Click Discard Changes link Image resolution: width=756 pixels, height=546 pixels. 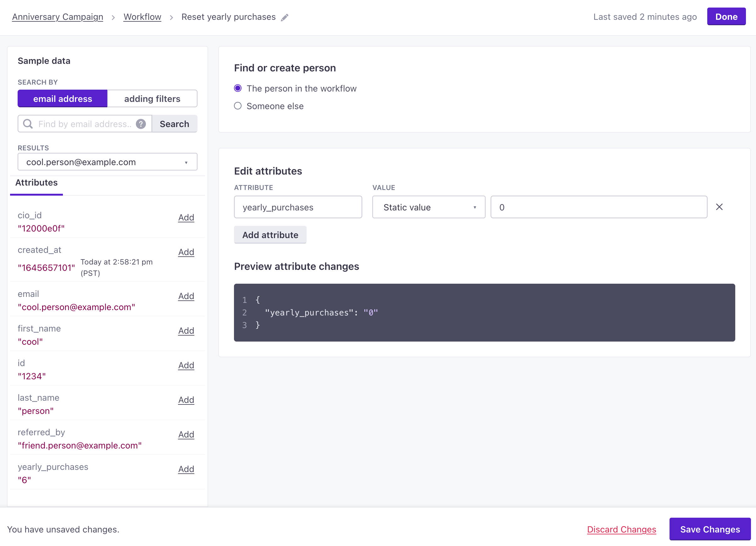click(x=622, y=529)
